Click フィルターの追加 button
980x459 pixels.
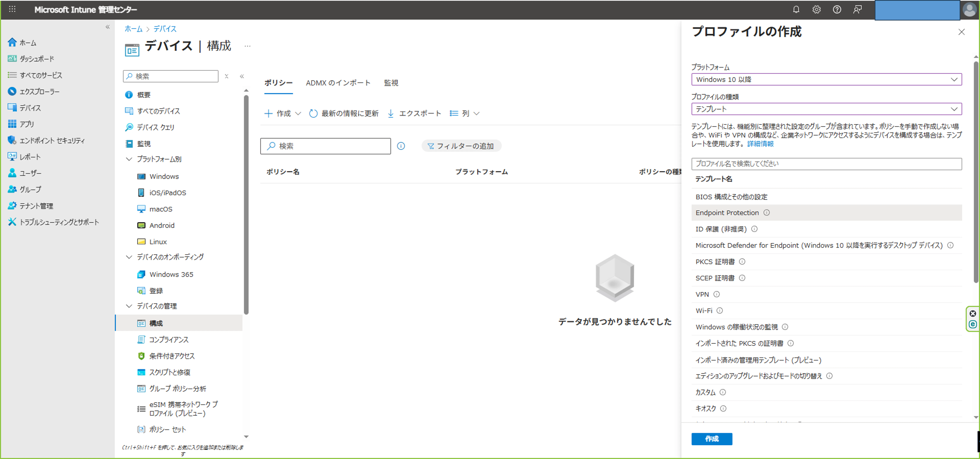[461, 146]
